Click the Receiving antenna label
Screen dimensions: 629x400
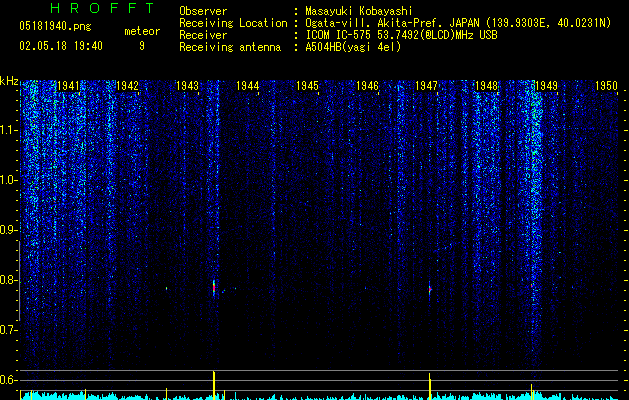230,47
